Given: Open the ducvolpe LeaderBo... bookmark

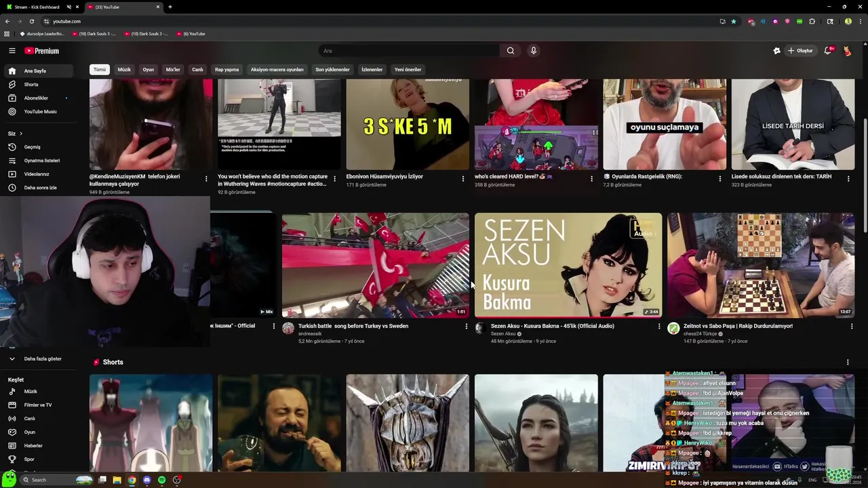Looking at the screenshot, I should [x=41, y=34].
